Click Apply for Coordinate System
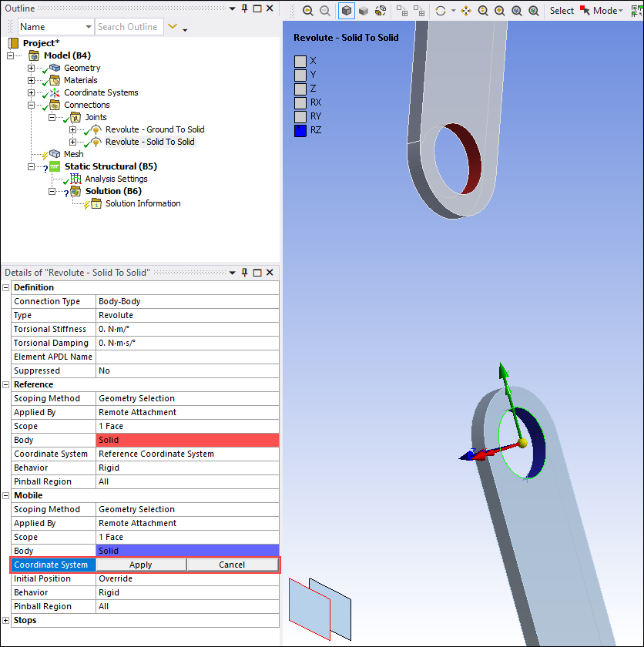The width and height of the screenshot is (644, 647). coord(141,565)
